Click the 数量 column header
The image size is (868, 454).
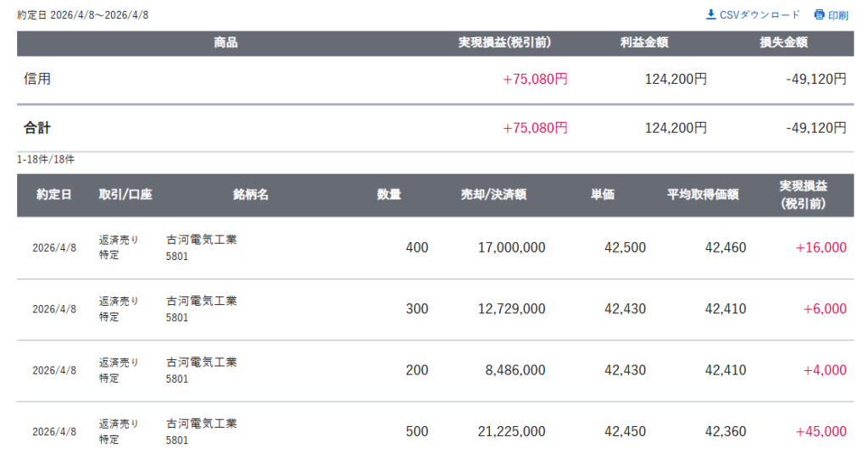pos(389,195)
